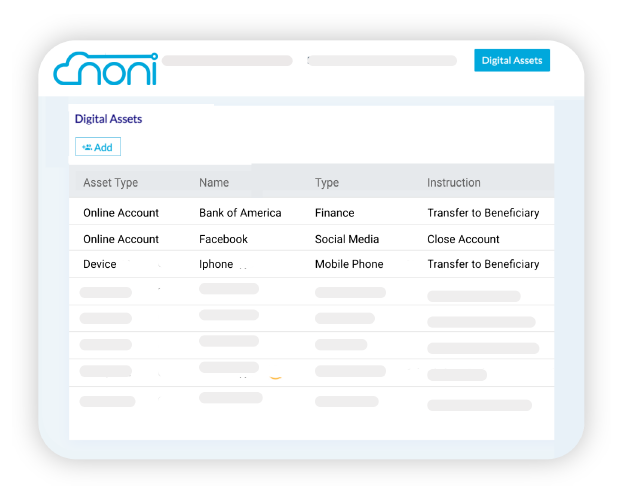Click the noni cloud logo
This screenshot has width=622, height=500.
point(106,69)
